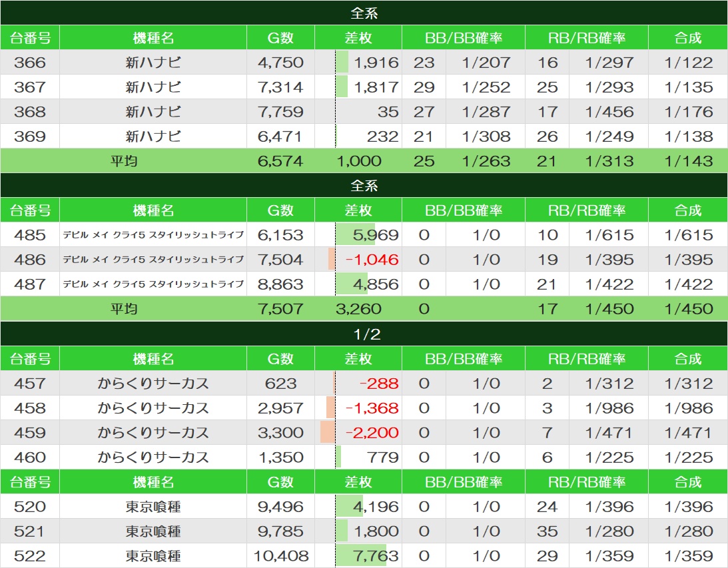Viewport: 728px width, 568px height.
Task: Click 合成 value 1/396
Action: point(688,506)
